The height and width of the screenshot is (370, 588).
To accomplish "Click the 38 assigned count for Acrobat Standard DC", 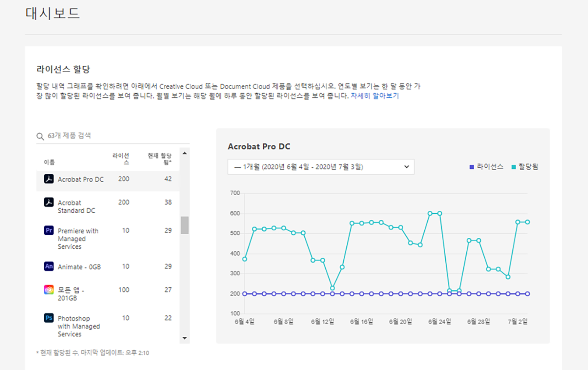I will 168,202.
